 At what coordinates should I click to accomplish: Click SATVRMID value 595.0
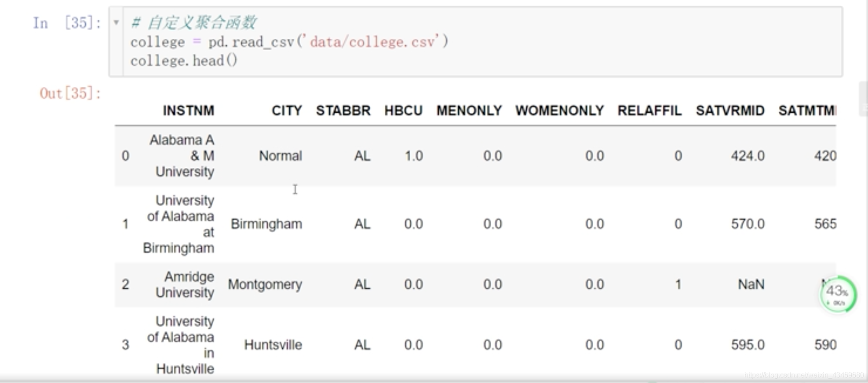point(748,345)
